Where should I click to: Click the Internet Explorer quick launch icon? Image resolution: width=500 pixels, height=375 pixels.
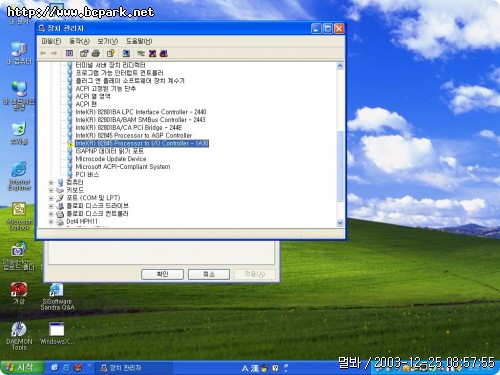(x=66, y=368)
